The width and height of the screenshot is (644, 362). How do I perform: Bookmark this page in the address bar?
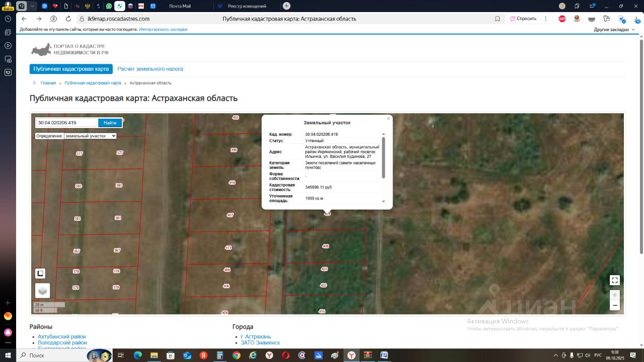pos(498,19)
